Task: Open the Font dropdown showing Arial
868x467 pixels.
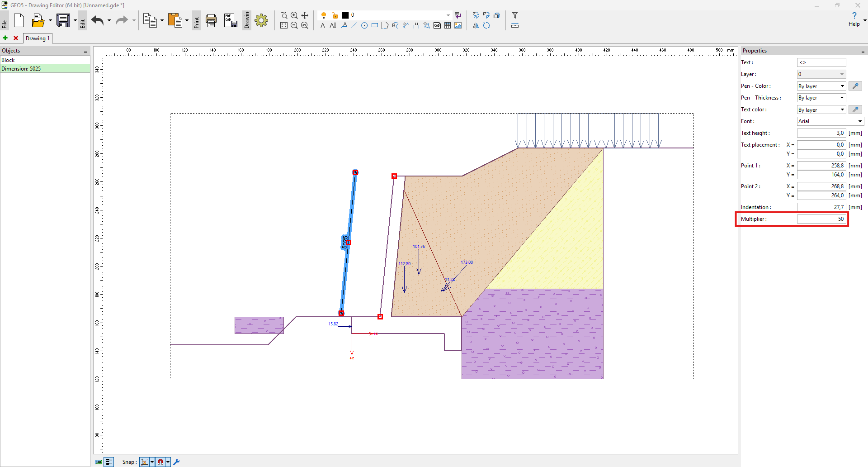Action: point(830,121)
